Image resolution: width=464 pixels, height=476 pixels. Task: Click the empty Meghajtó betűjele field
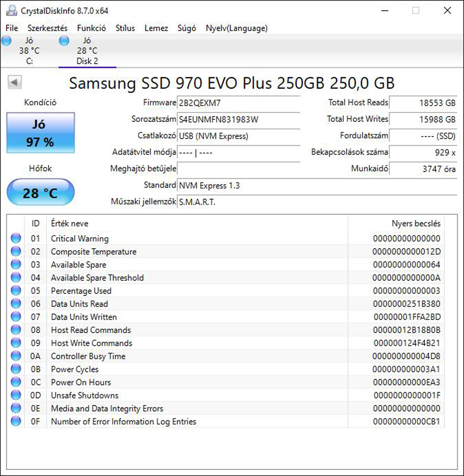tap(238, 169)
